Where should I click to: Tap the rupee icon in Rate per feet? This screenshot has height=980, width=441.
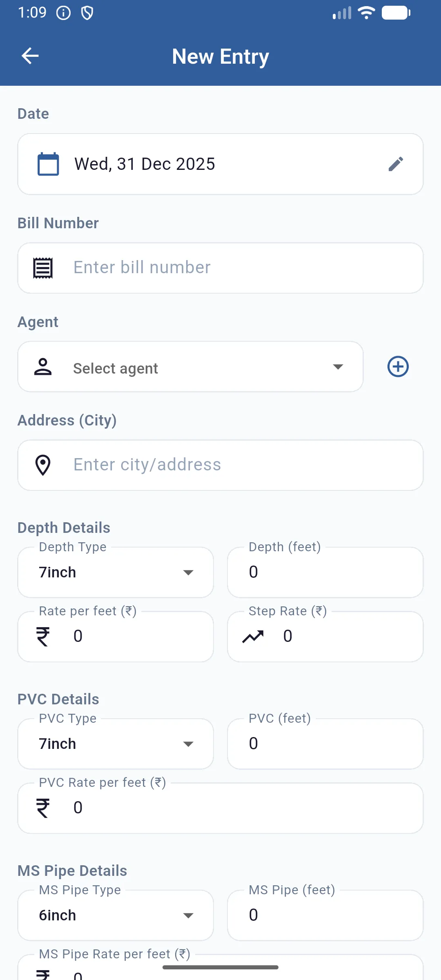tap(43, 636)
